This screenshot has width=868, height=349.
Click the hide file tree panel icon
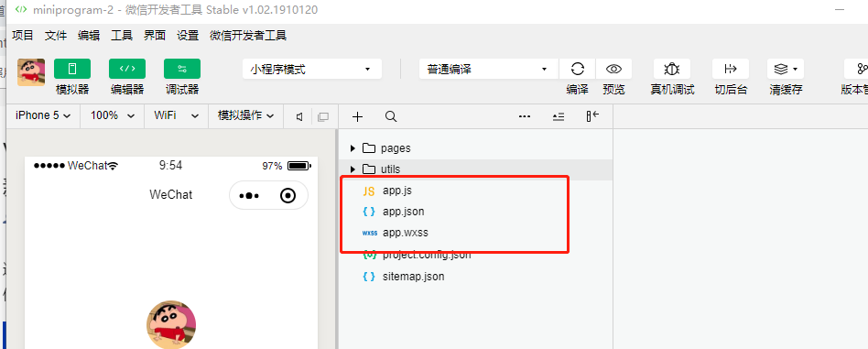[x=592, y=116]
